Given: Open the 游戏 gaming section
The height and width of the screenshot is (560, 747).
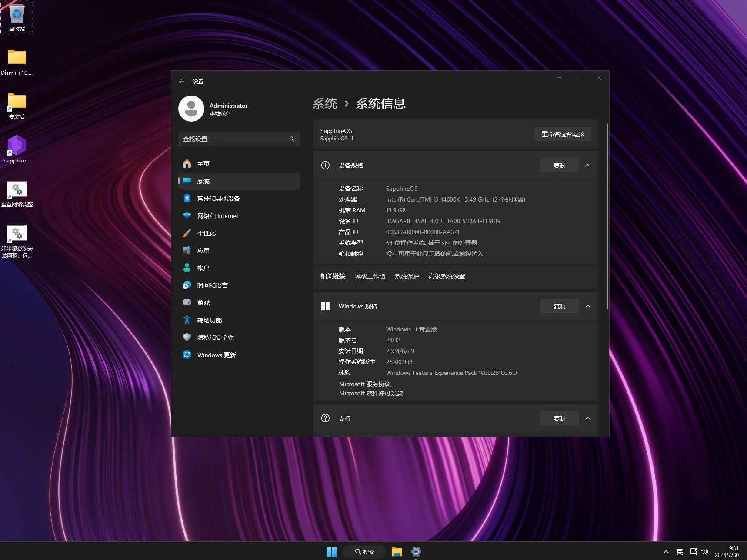Looking at the screenshot, I should point(202,302).
